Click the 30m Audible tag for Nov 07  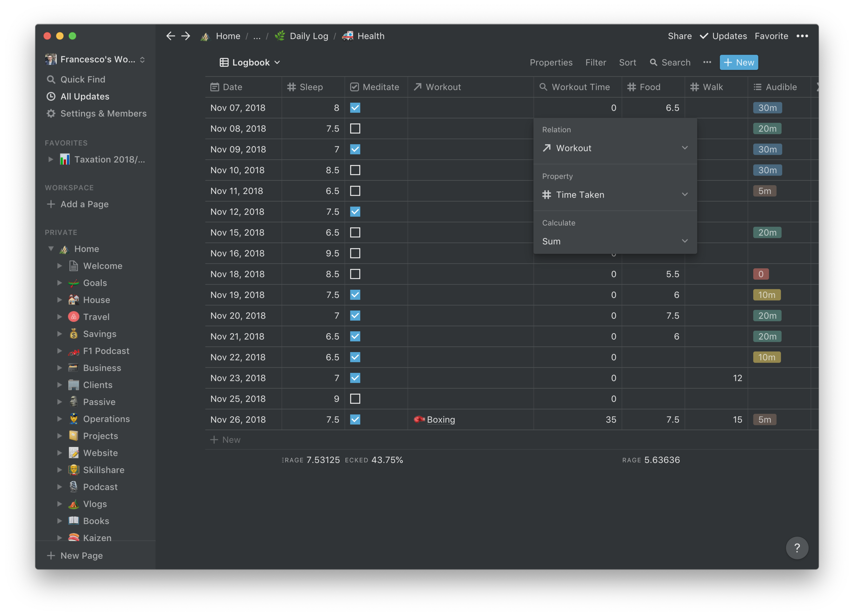pyautogui.click(x=767, y=108)
